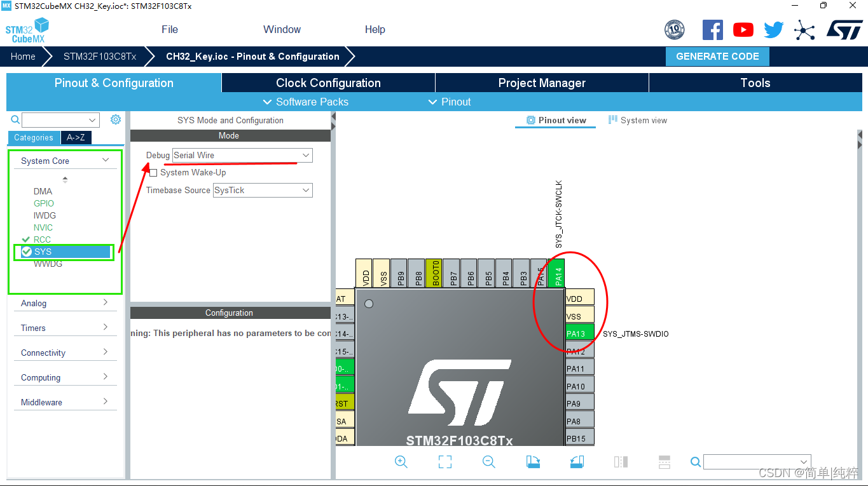This screenshot has width=868, height=486.
Task: Click the STM32F103C8Tx breadcrumb
Action: 100,56
